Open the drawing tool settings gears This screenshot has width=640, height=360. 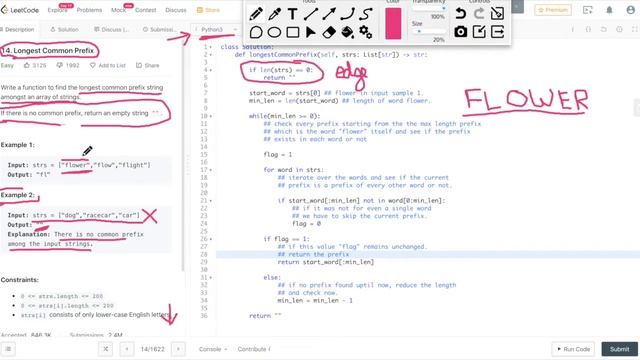(x=366, y=32)
